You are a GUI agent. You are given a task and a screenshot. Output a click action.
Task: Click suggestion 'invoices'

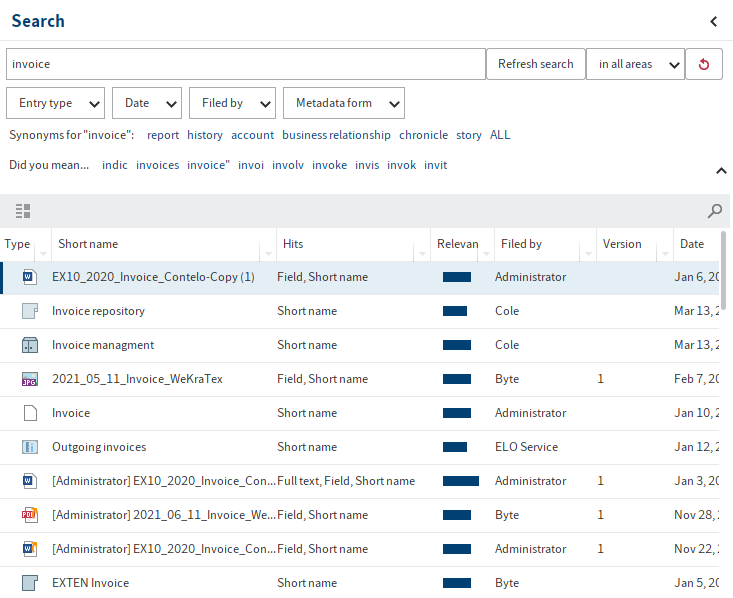pos(158,165)
